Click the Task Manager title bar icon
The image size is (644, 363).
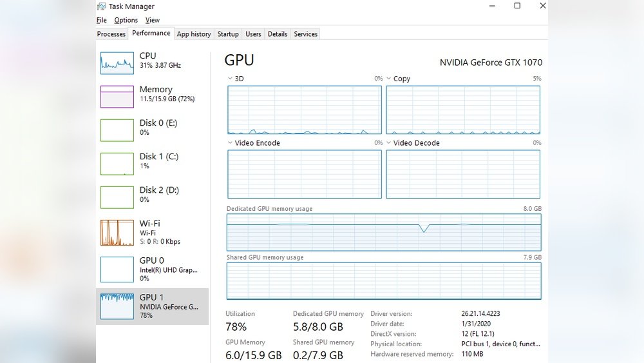[x=102, y=6]
